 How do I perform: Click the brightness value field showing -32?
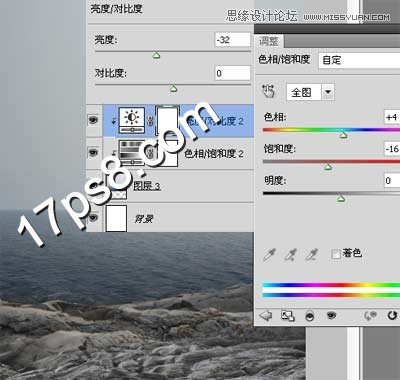point(233,40)
